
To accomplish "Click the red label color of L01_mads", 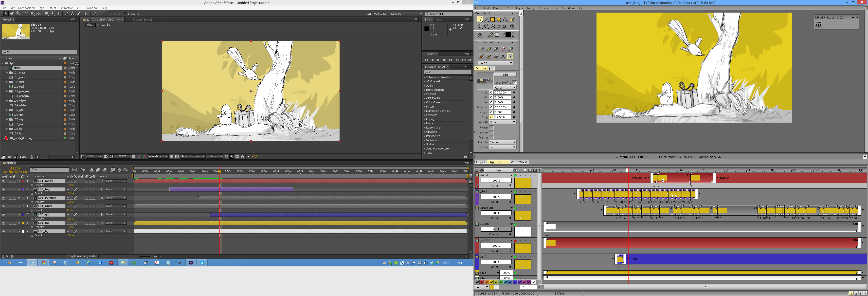I will click(23, 181).
